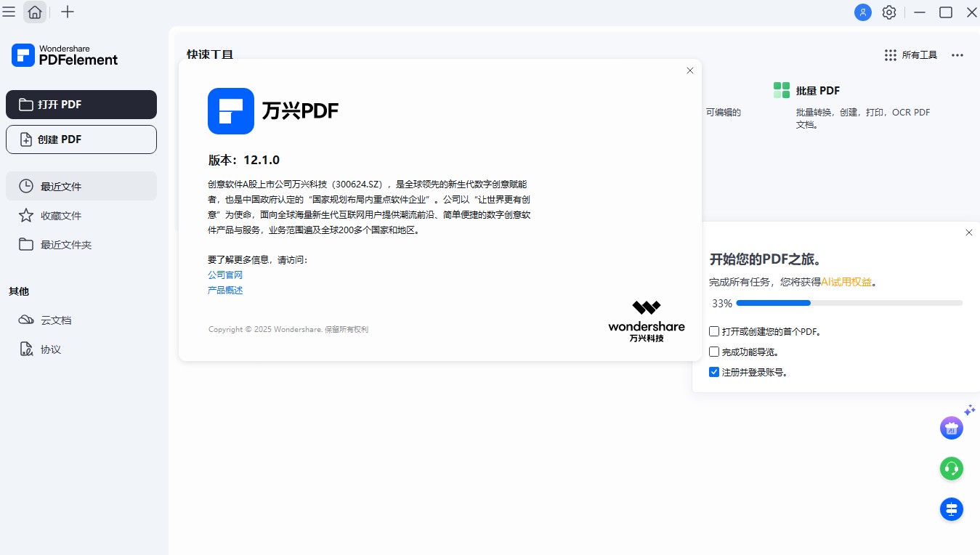This screenshot has height=555, width=980.
Task: Click the purple gift calendar icon
Action: tap(951, 428)
